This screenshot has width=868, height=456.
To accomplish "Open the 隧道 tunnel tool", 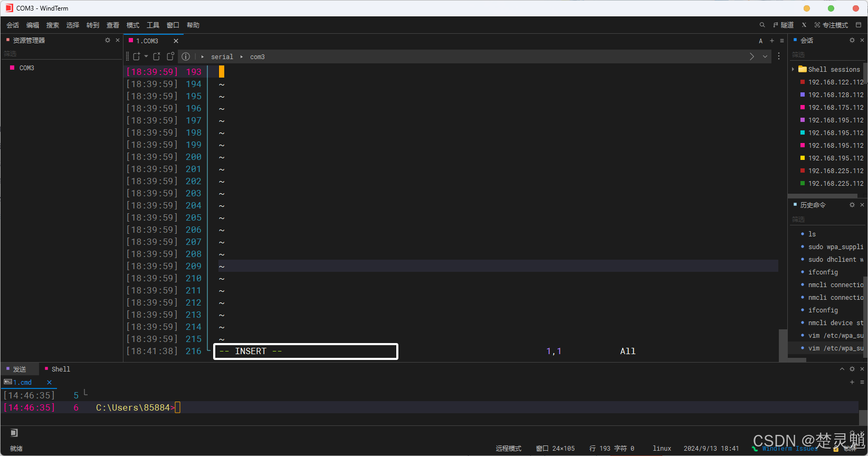I will 784,25.
